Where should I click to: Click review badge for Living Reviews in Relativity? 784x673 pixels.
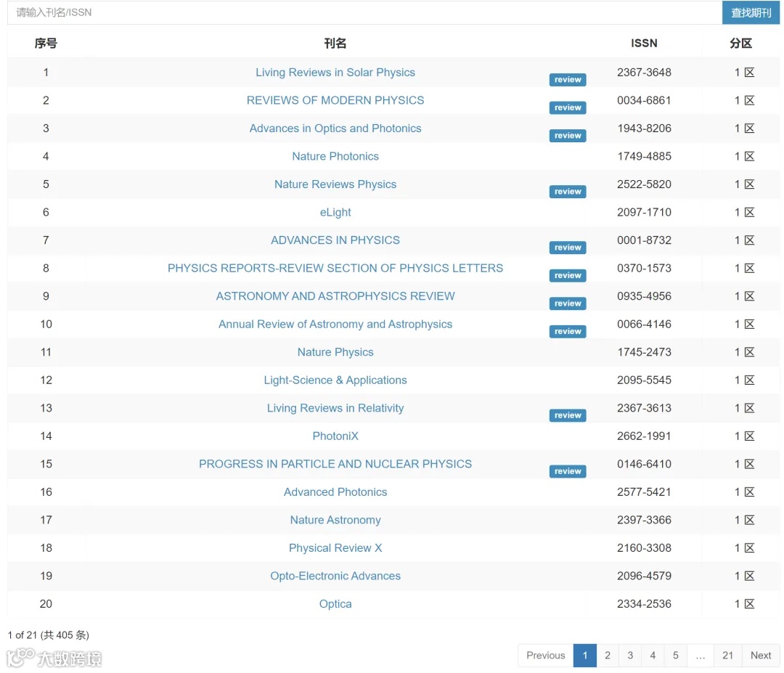pos(568,415)
